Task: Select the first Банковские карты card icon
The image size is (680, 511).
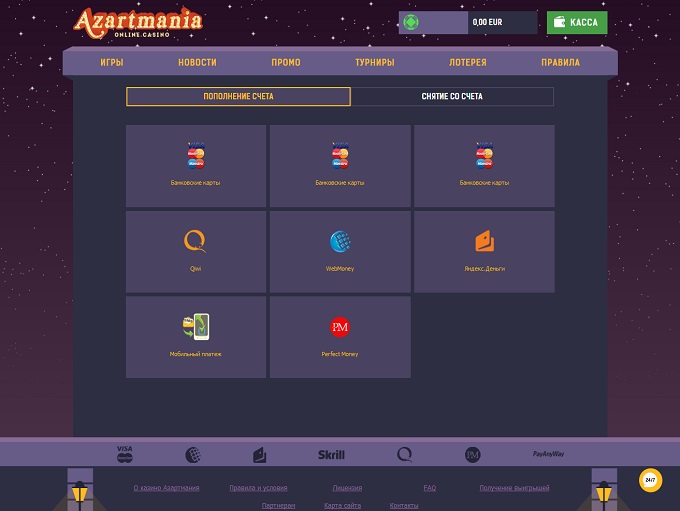Action: point(196,155)
